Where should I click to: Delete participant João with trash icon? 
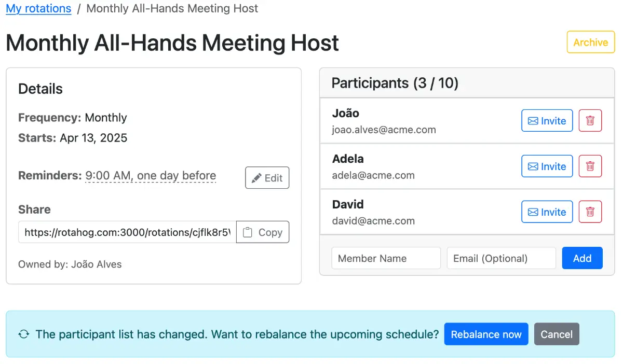click(590, 121)
